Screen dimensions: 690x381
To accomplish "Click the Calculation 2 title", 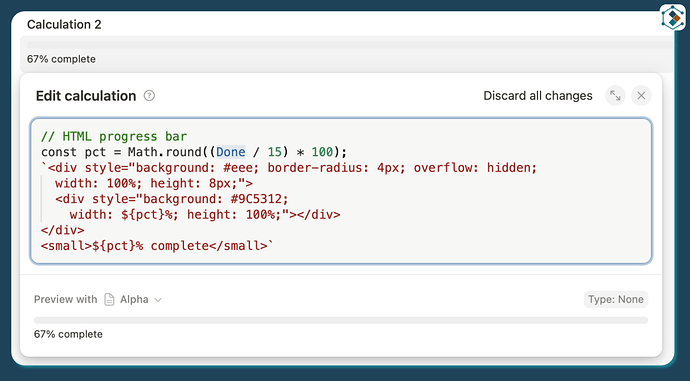I will click(x=64, y=24).
